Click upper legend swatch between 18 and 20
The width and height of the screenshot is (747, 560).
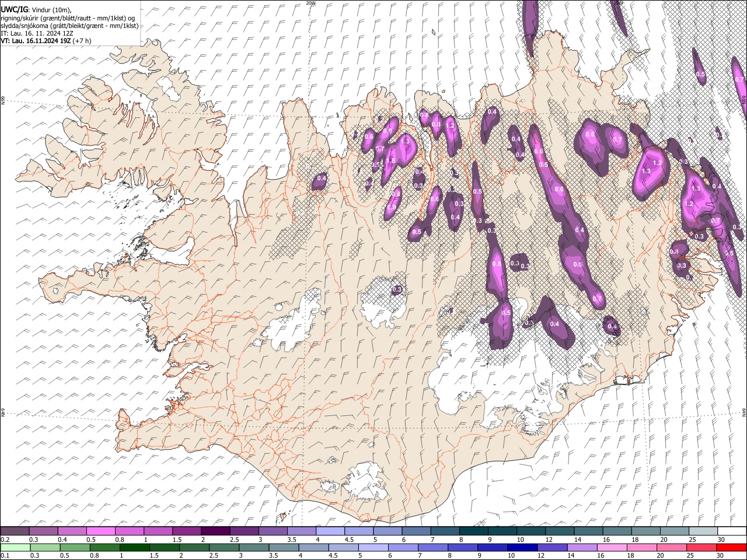(x=645, y=531)
